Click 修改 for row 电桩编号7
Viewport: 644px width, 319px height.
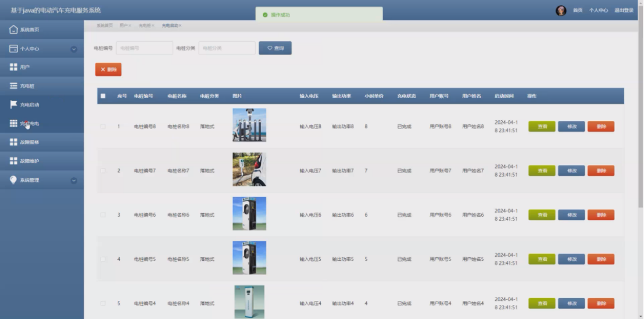pos(571,171)
